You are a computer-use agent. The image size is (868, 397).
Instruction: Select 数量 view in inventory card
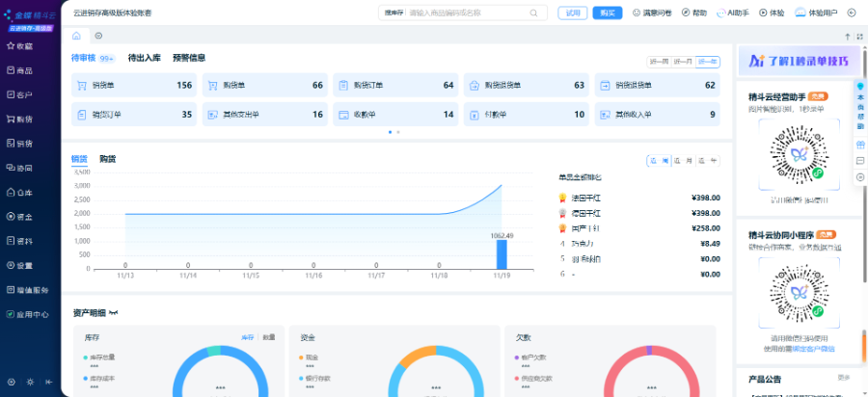pyautogui.click(x=268, y=337)
